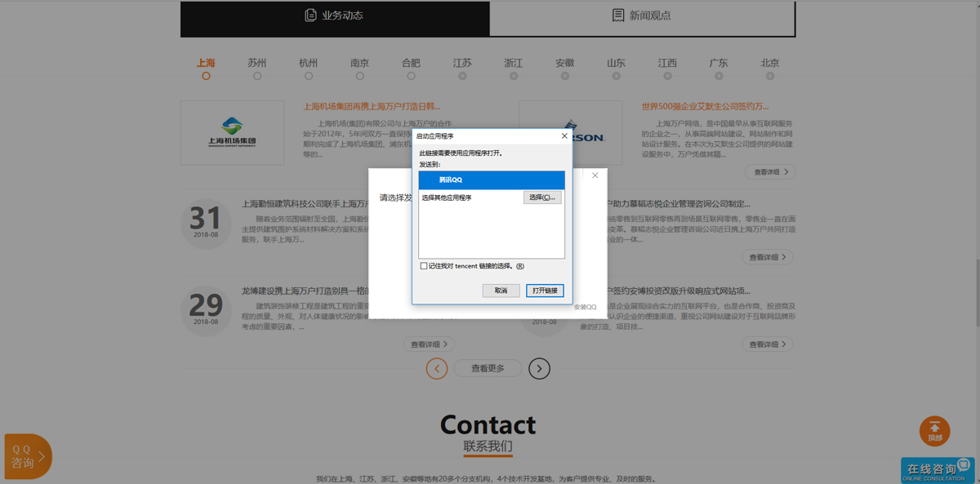Check 记住我对 tencent 链接的选择 checkbox

click(424, 266)
